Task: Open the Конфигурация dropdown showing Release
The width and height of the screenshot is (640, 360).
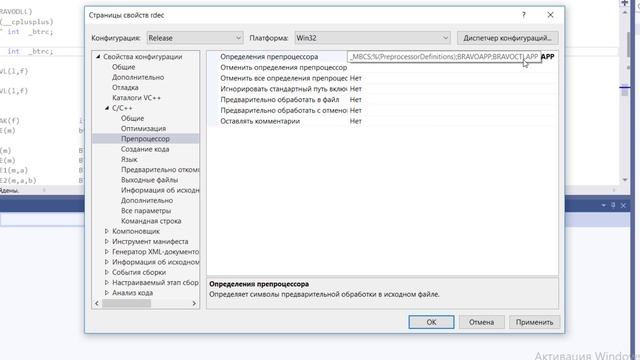Action: tap(195, 38)
